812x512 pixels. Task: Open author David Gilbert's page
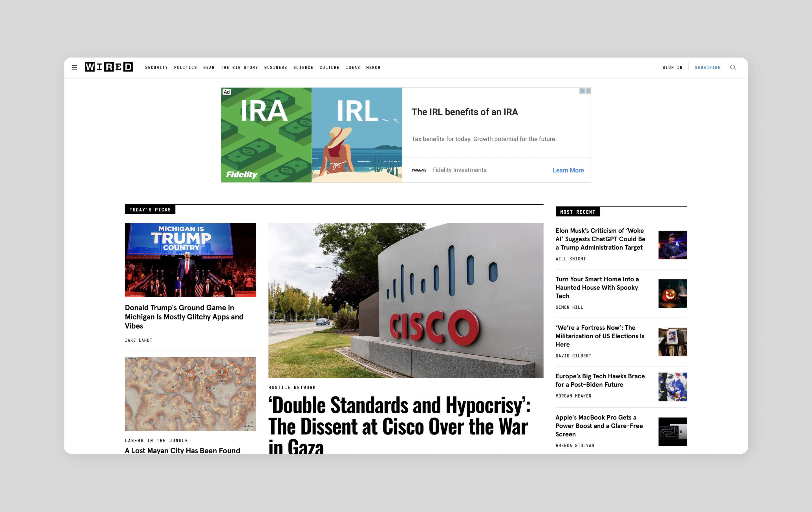[x=573, y=356]
